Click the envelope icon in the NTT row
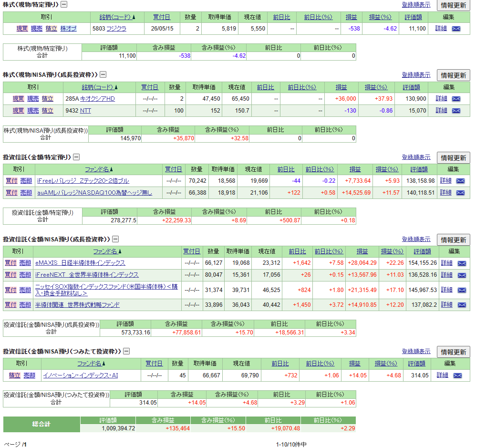This screenshot has height=448, width=486. 456,111
